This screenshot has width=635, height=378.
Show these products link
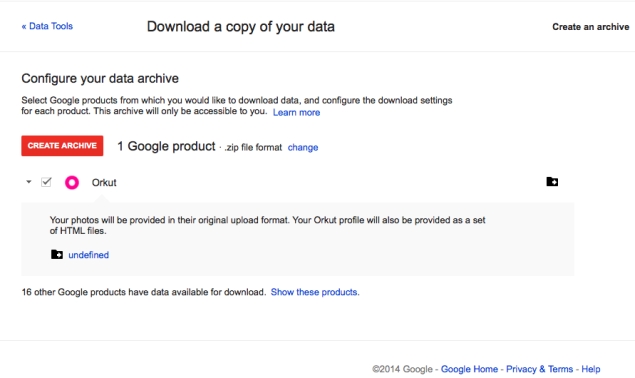[x=315, y=292]
